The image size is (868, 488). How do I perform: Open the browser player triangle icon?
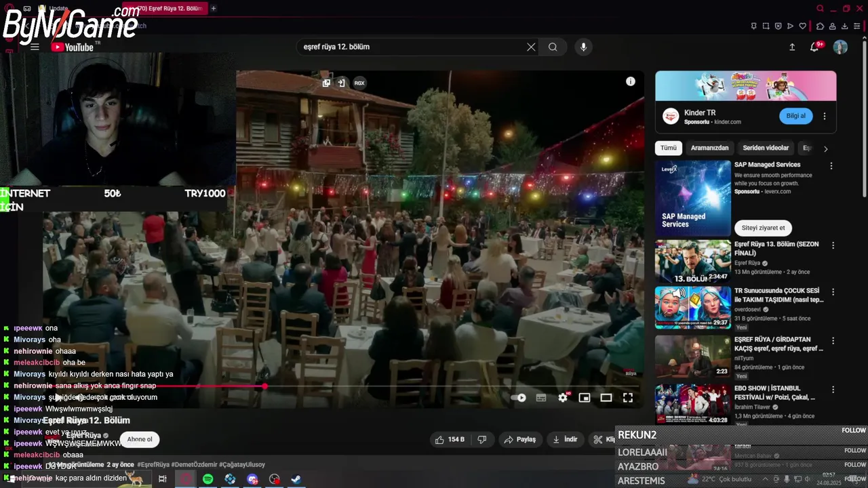[x=790, y=26]
